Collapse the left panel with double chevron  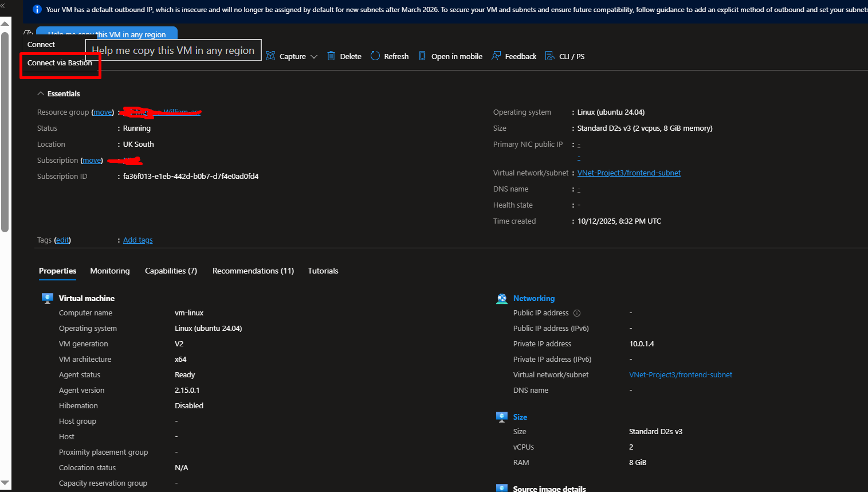pos(3,5)
